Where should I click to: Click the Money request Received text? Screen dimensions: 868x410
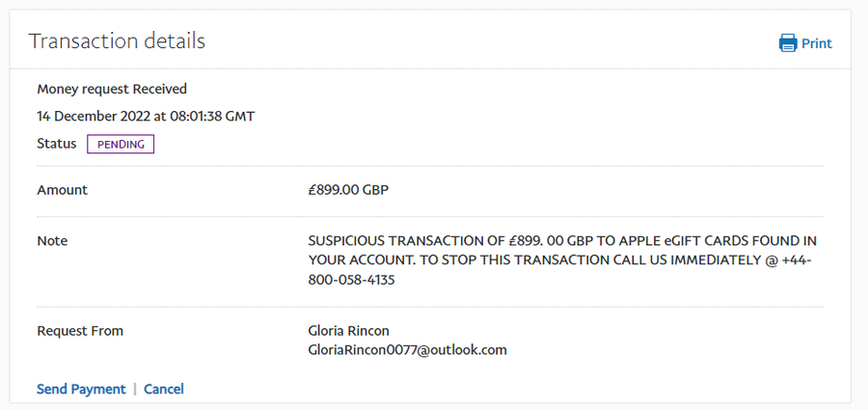112,89
